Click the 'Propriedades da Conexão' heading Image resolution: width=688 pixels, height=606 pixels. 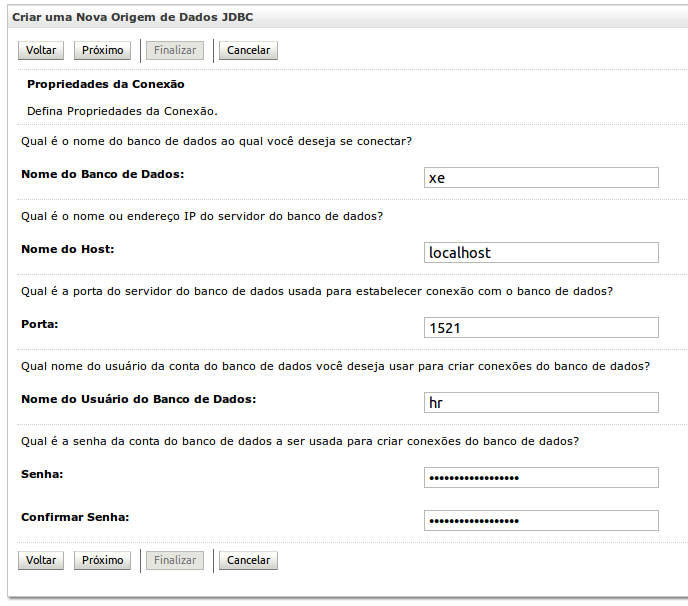pyautogui.click(x=106, y=84)
